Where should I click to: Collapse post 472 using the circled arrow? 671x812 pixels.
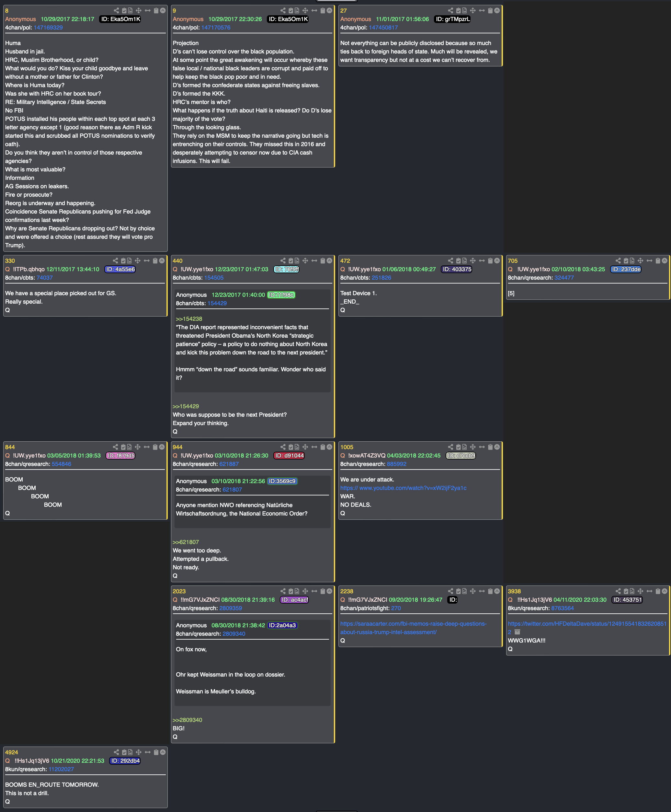497,261
